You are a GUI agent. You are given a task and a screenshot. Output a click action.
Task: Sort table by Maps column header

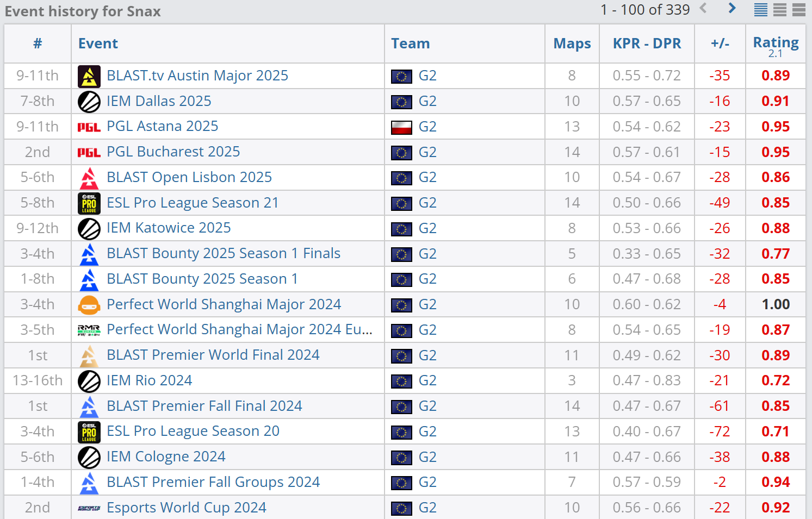[x=572, y=44]
